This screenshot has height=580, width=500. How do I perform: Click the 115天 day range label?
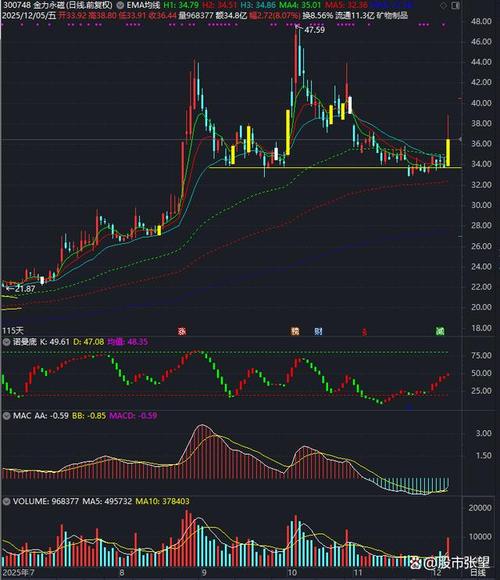pos(13,330)
